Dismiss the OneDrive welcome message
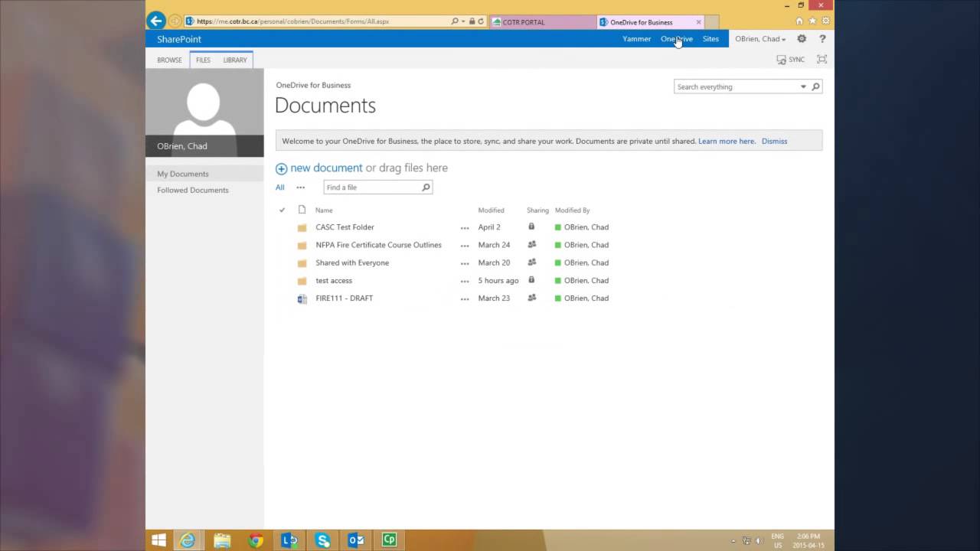The image size is (980, 551). pos(774,142)
